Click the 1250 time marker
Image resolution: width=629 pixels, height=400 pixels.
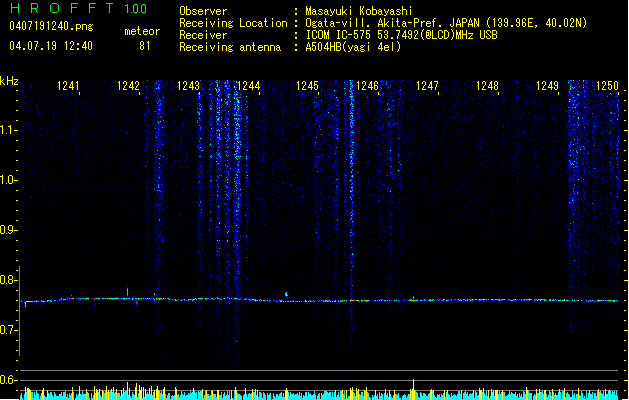click(x=607, y=86)
